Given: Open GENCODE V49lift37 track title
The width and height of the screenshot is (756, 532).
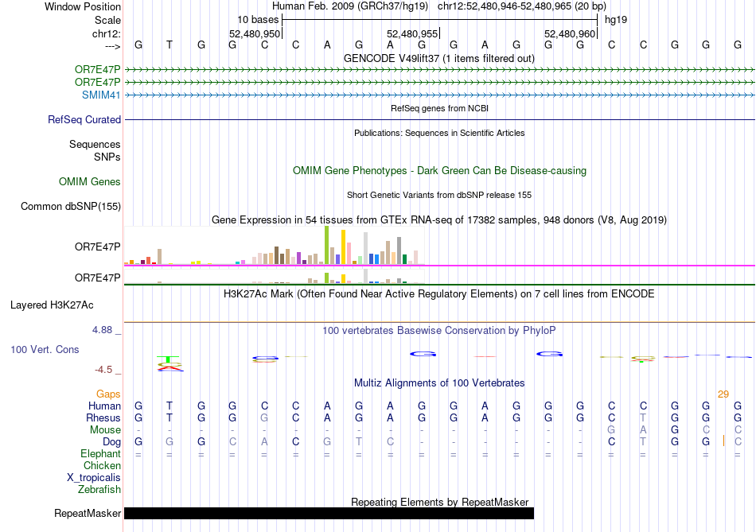Looking at the screenshot, I should click(x=439, y=58).
